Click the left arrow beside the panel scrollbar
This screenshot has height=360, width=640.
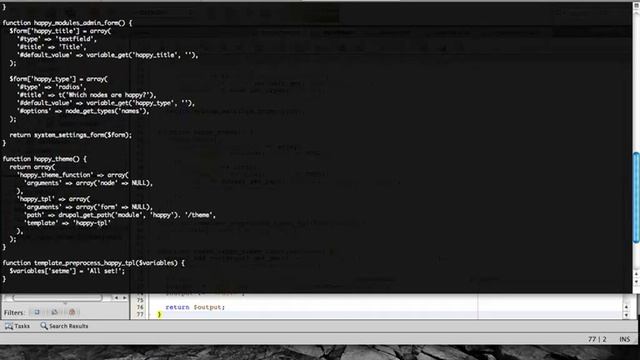coord(116,298)
